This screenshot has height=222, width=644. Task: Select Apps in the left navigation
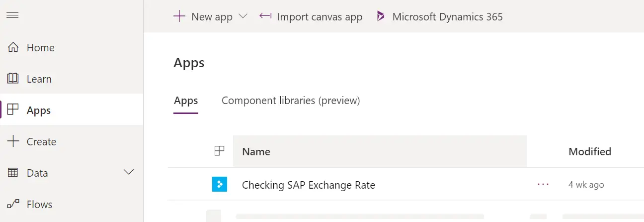pos(72,110)
